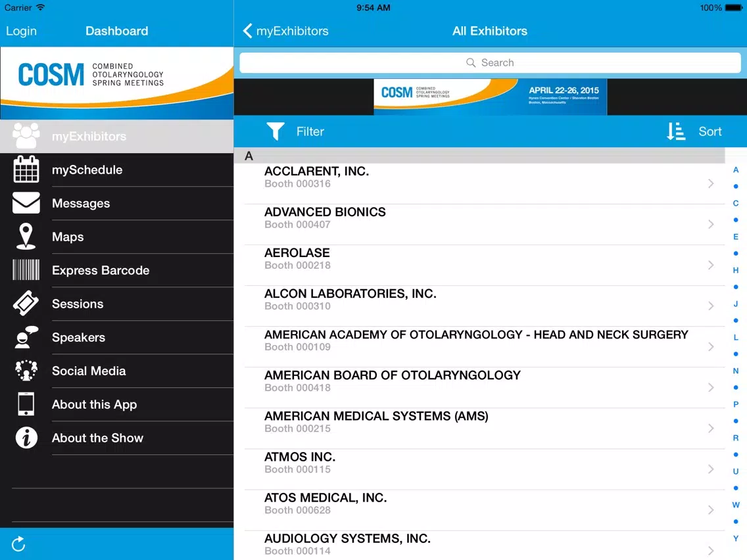Tap the Login button
747x560 pixels.
click(x=22, y=31)
